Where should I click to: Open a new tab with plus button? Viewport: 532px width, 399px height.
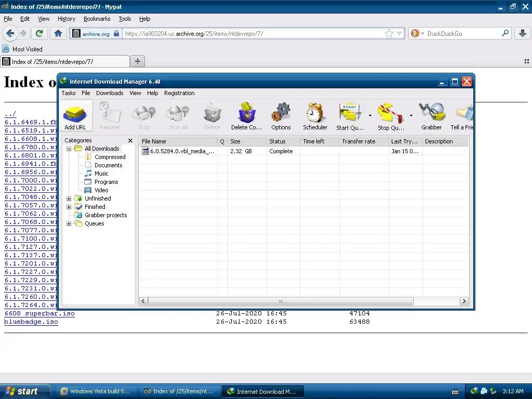coord(137,61)
